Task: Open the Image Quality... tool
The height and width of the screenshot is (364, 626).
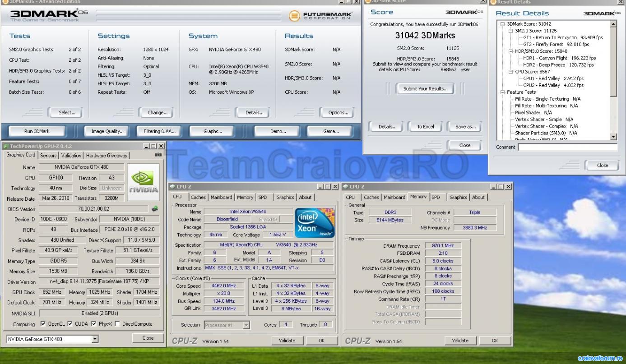Action: point(107,131)
